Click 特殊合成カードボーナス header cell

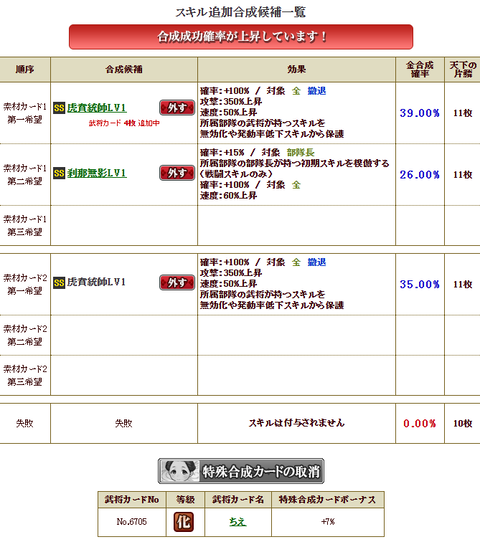click(328, 499)
